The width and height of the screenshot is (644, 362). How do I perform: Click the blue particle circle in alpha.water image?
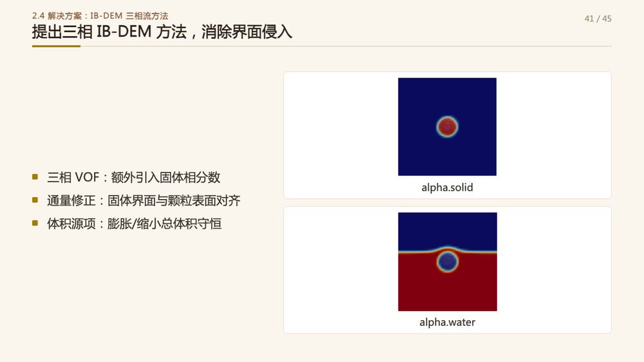[448, 262]
